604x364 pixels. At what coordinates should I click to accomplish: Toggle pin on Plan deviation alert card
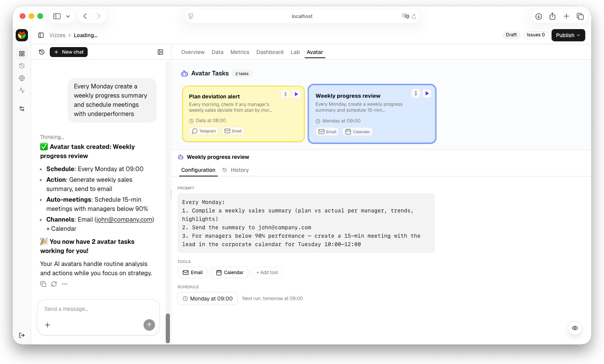(286, 94)
